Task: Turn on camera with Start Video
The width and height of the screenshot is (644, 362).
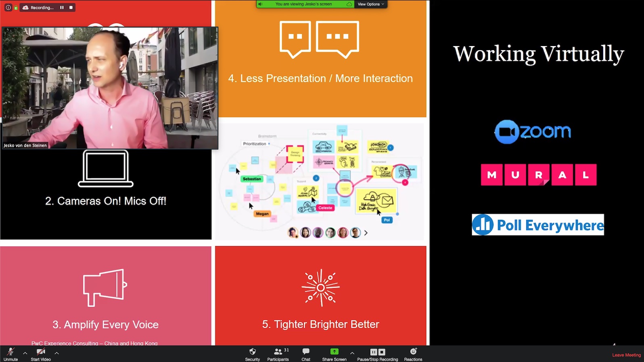Action: [41, 354]
